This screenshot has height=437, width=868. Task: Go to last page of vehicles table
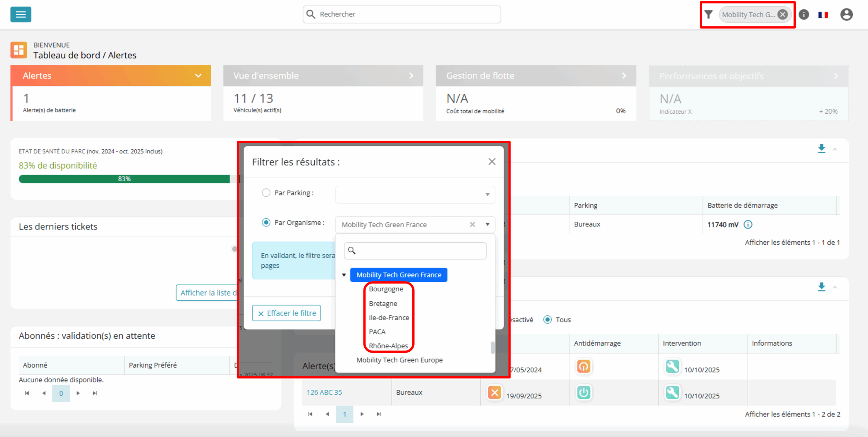(379, 414)
